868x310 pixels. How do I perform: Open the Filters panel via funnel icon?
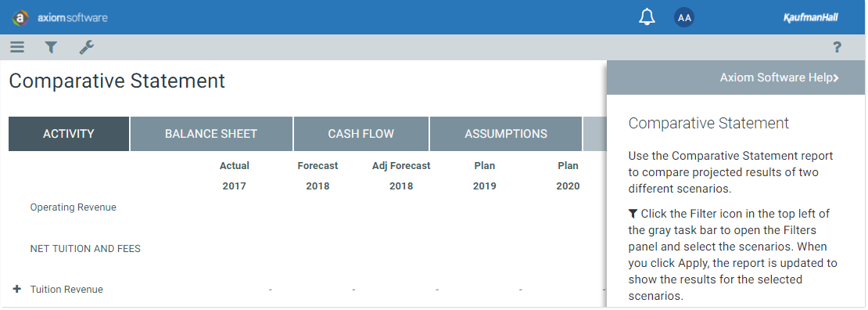pos(51,48)
